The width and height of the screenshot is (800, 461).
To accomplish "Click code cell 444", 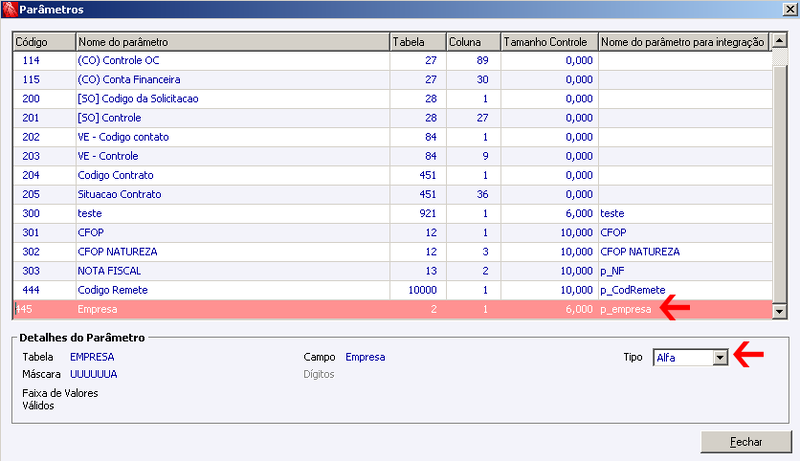I will point(44,290).
